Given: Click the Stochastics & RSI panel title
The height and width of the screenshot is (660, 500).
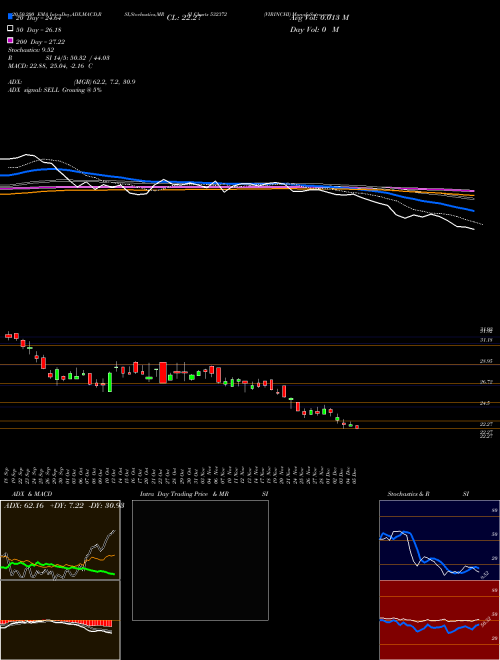Looking at the screenshot, I should 428,494.
